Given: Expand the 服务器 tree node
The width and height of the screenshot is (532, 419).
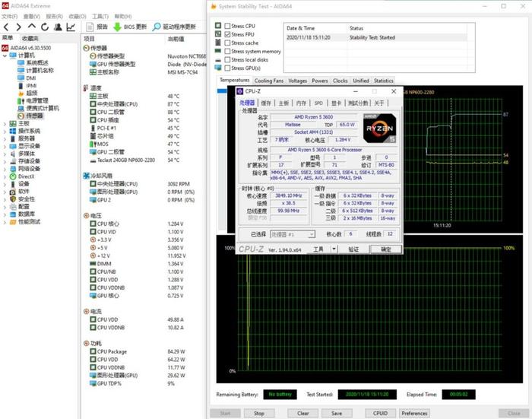Looking at the screenshot, I should click(x=5, y=138).
